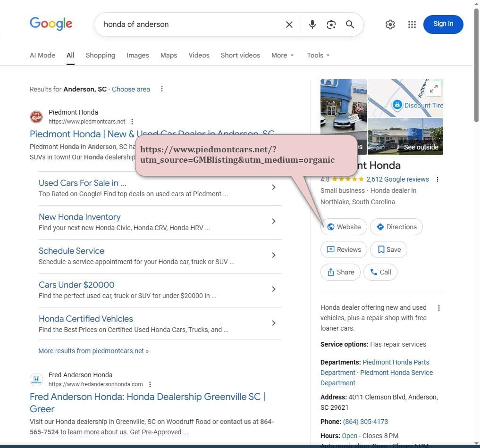Expand the Honda Certified Vehicles chevron
Image resolution: width=480 pixels, height=448 pixels.
274,323
